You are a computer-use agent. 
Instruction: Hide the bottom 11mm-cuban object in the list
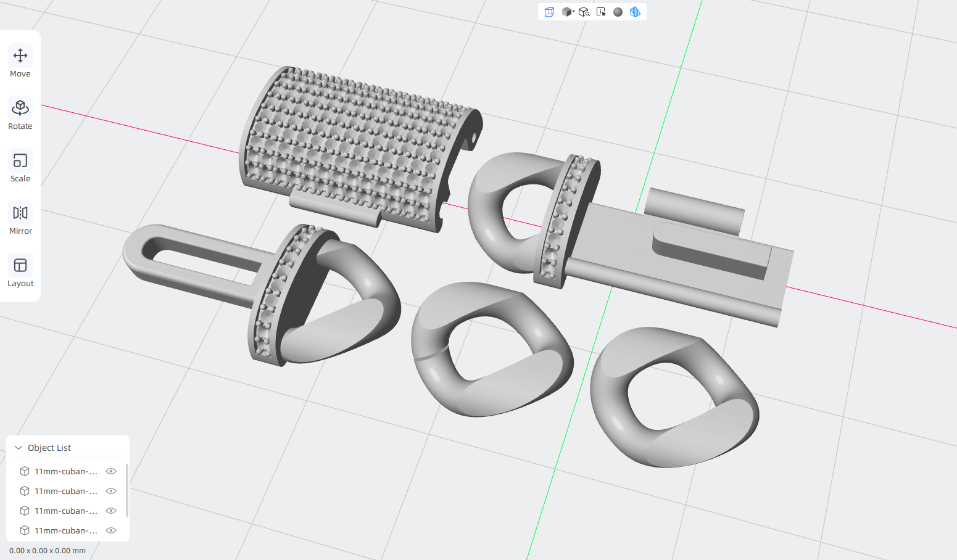coord(111,530)
